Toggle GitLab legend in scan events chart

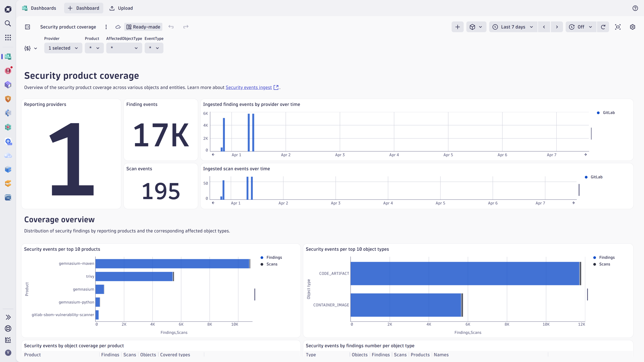pos(594,177)
